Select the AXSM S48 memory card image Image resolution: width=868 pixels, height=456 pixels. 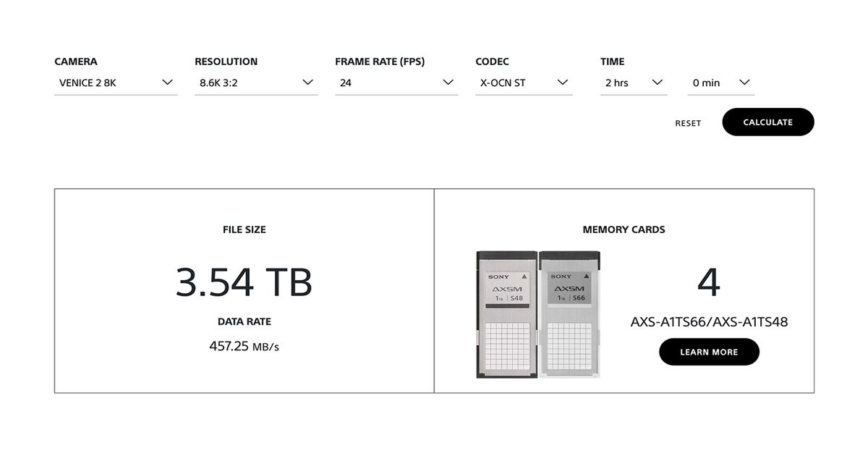507,314
